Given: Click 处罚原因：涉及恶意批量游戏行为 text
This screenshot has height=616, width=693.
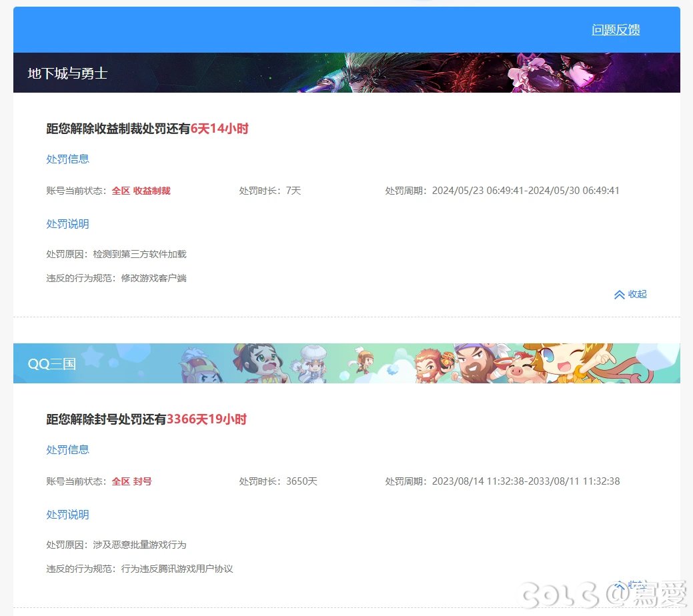Looking at the screenshot, I should [116, 545].
